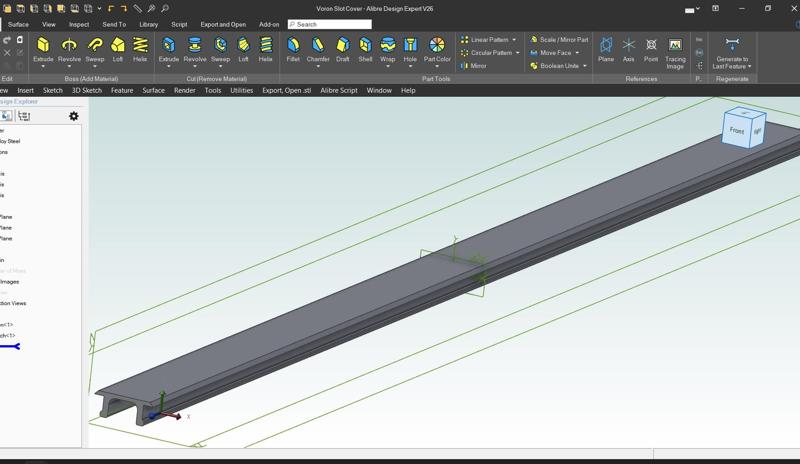Viewport: 800px width, 464px height.
Task: Select the Cut Extrude tool
Action: pyautogui.click(x=169, y=49)
